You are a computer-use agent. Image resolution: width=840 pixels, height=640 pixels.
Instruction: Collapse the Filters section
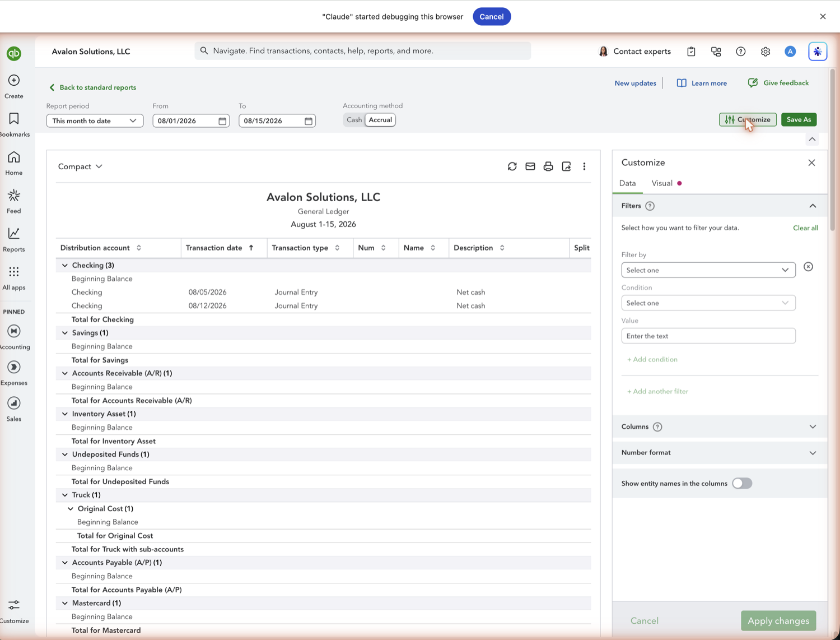813,206
